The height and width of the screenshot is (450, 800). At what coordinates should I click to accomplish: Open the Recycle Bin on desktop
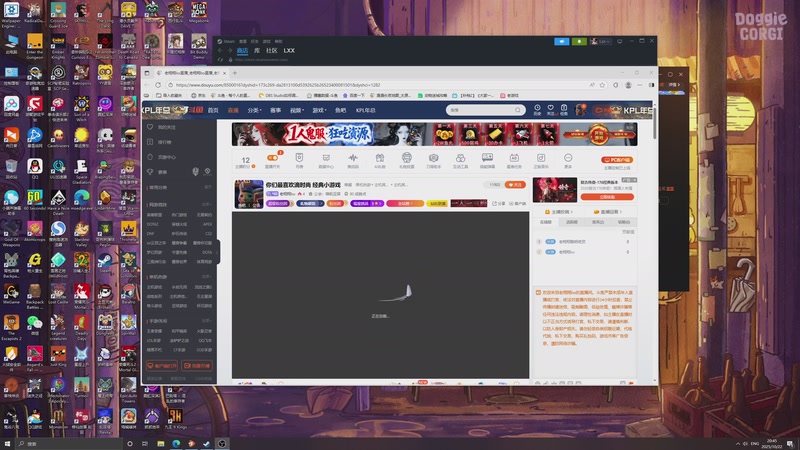point(11,169)
